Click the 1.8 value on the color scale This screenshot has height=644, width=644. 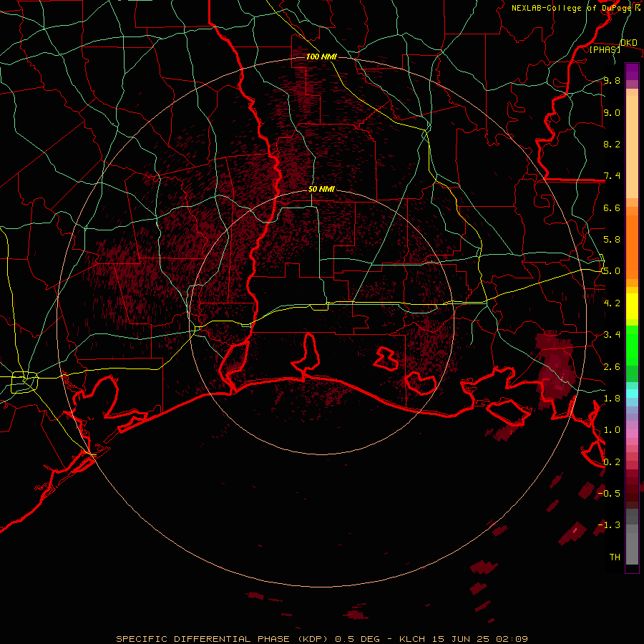612,399
